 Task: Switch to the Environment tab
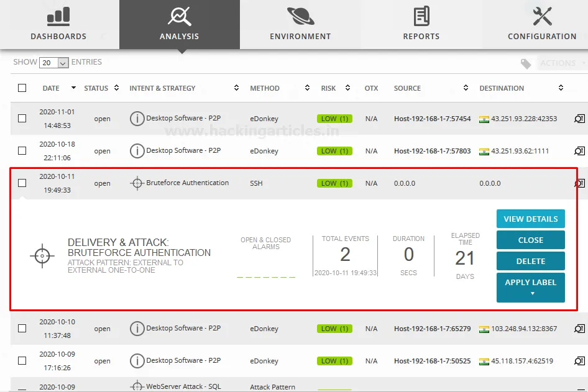[300, 25]
